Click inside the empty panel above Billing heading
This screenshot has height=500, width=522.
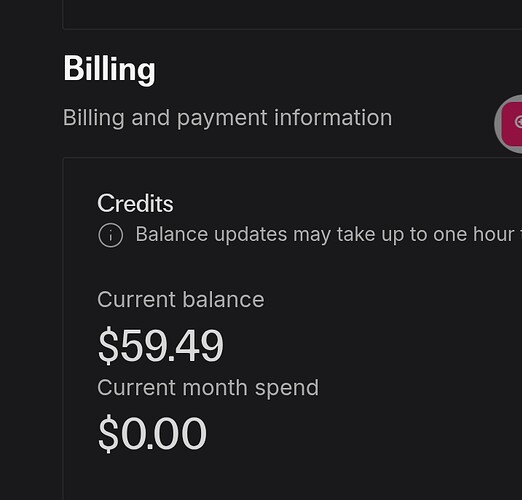click(x=292, y=13)
